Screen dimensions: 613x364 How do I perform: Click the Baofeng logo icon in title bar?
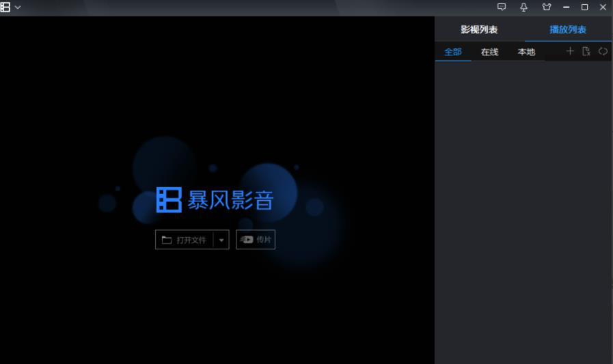tap(5, 7)
